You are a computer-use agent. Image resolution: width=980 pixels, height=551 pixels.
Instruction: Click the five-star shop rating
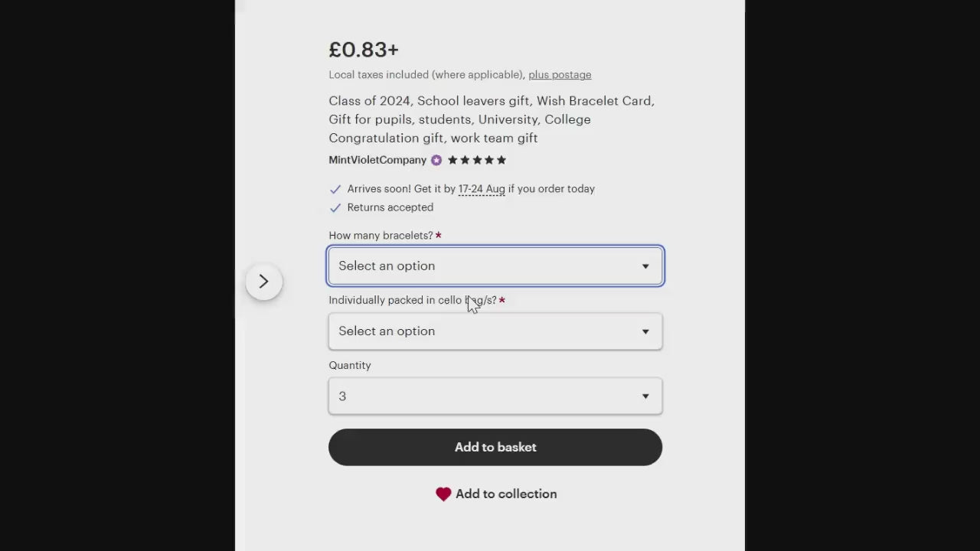coord(476,160)
